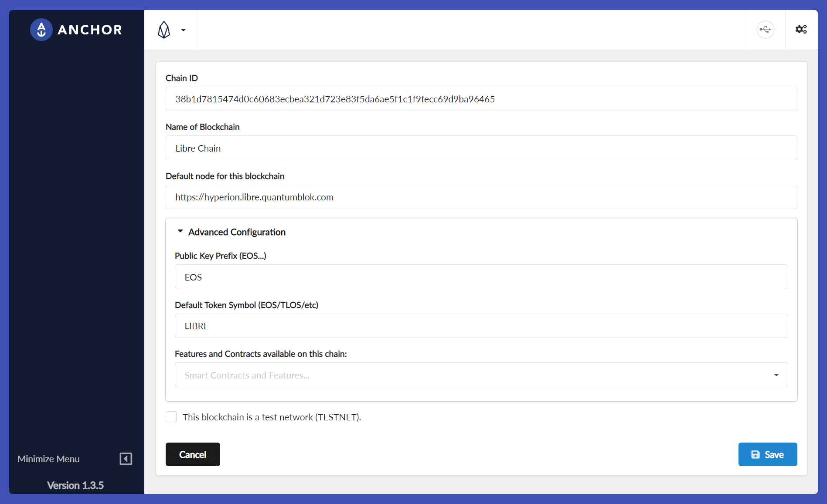Click 'Features and Contracts available' label

261,354
